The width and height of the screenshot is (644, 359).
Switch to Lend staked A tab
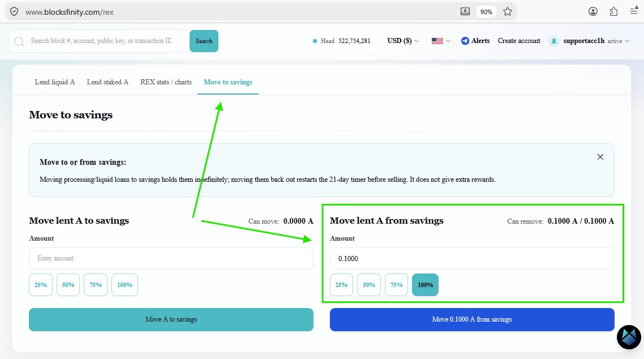pyautogui.click(x=108, y=82)
